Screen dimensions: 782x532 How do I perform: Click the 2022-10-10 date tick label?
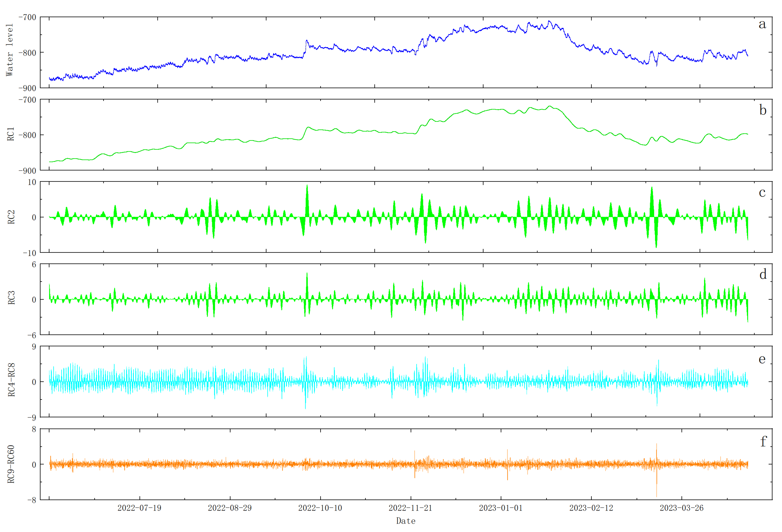click(320, 508)
